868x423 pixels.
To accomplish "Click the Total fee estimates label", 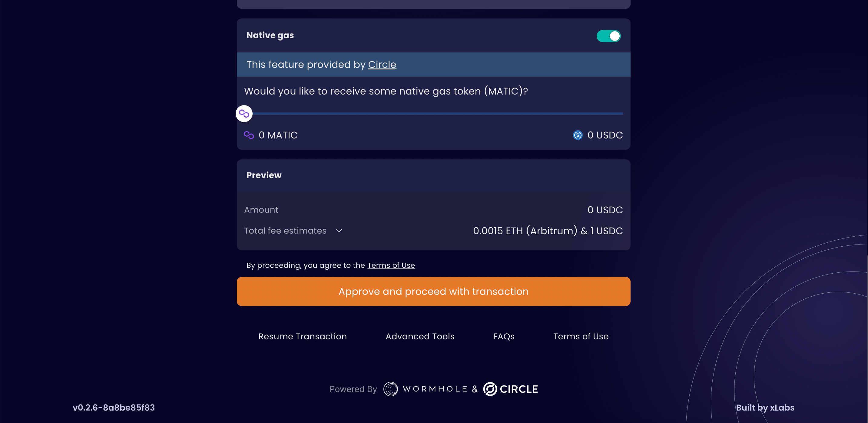I will coord(285,231).
